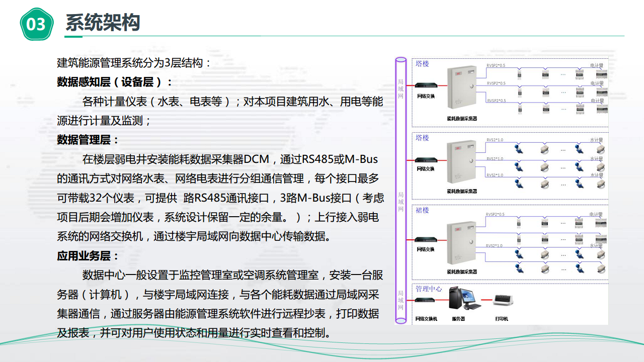This screenshot has width=644, height=362.
Task: Click the green 03 section number badge
Action: pos(36,24)
